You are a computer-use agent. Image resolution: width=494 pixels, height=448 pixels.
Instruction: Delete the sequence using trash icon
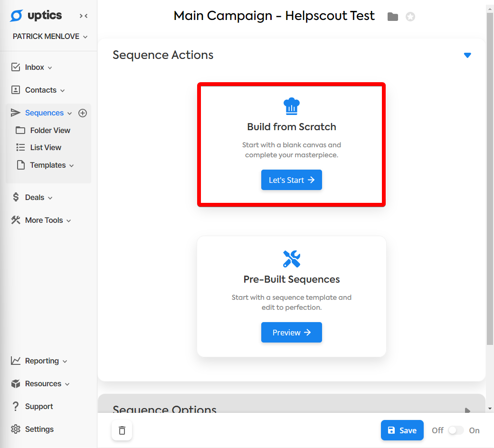click(122, 430)
